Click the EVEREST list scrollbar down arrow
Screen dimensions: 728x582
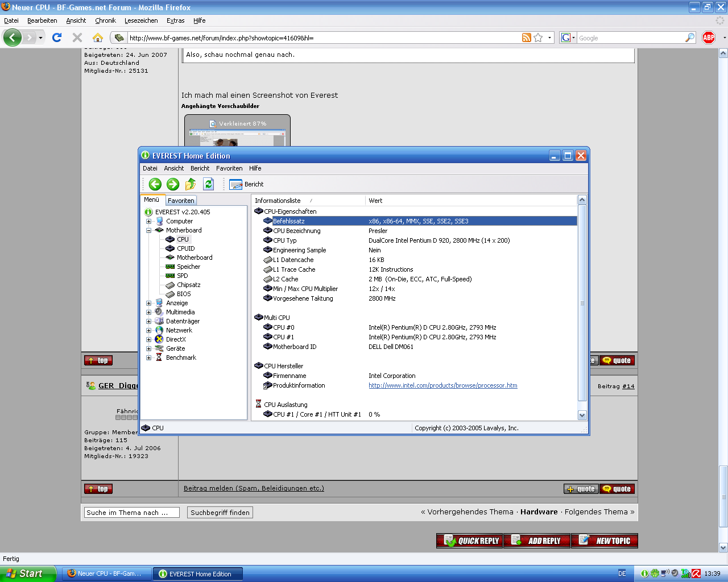582,415
